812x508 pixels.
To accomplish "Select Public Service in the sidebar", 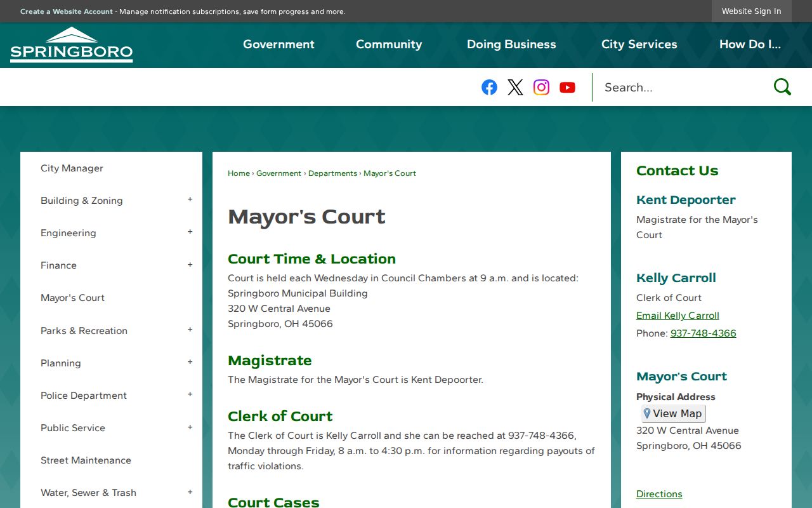I will click(x=73, y=428).
